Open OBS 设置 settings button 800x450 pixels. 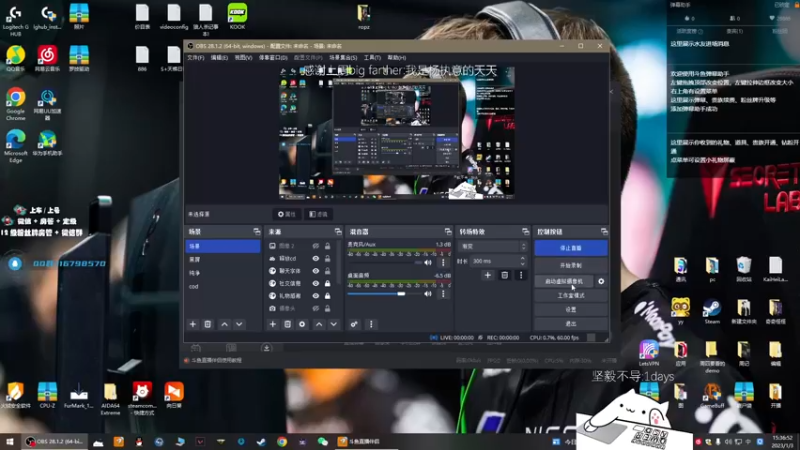tap(571, 309)
